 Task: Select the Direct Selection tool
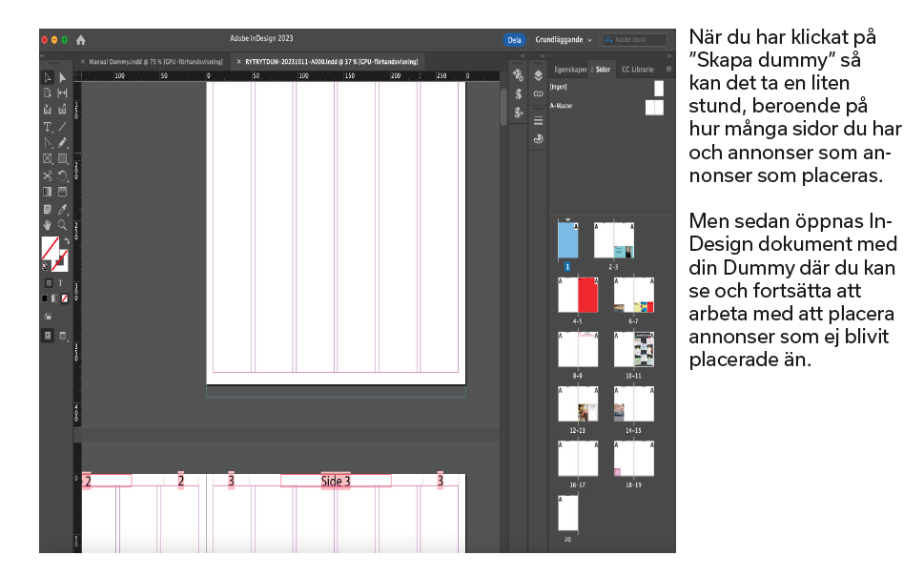pyautogui.click(x=63, y=77)
